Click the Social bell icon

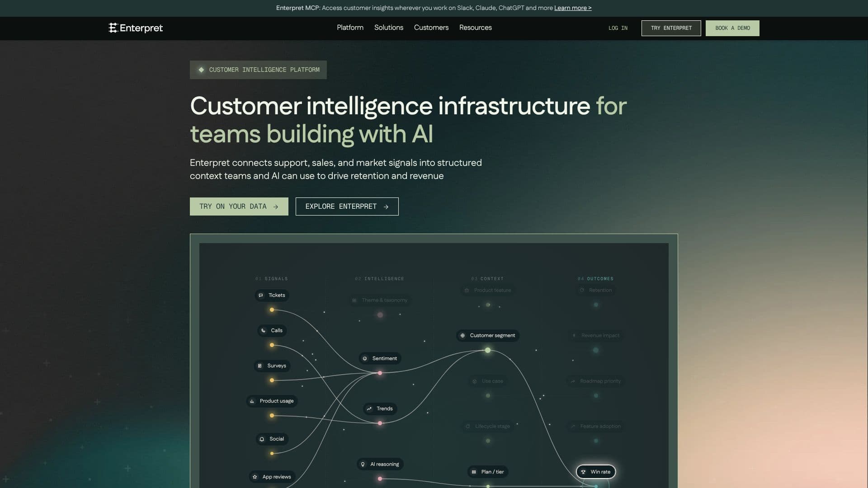tap(262, 439)
